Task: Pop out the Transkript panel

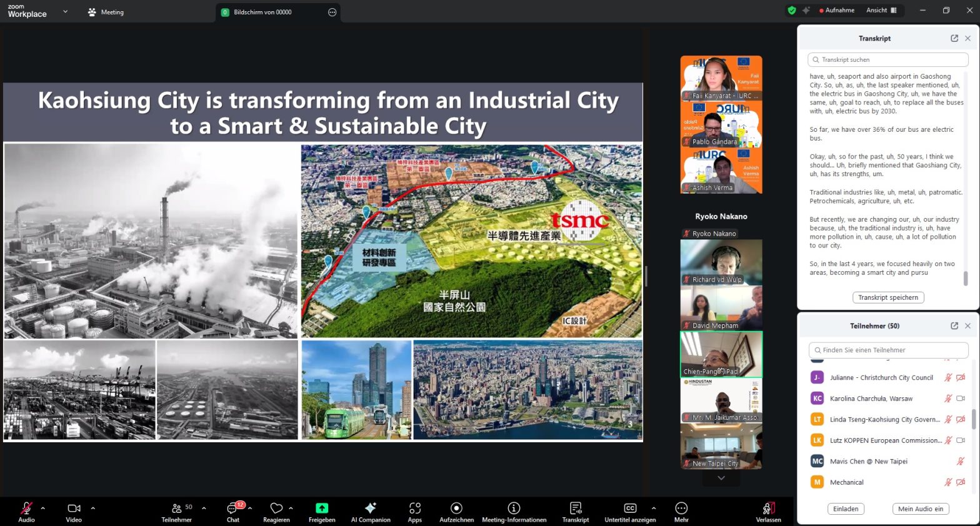Action: [954, 38]
